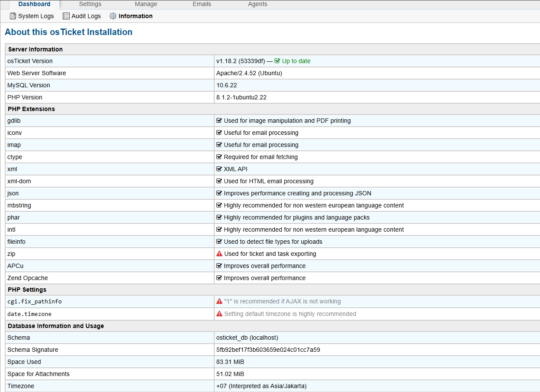Click the "MySQL Version" label

[29, 85]
